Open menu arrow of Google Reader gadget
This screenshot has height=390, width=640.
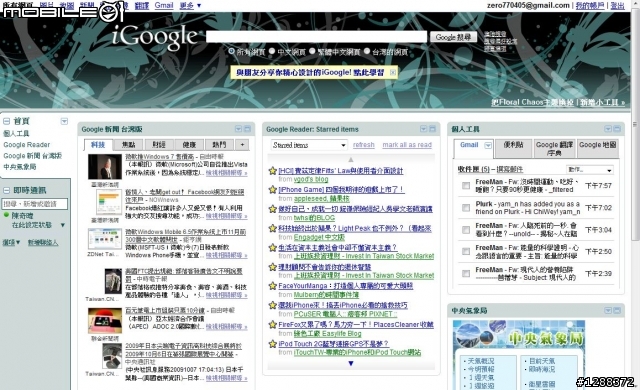[423, 129]
